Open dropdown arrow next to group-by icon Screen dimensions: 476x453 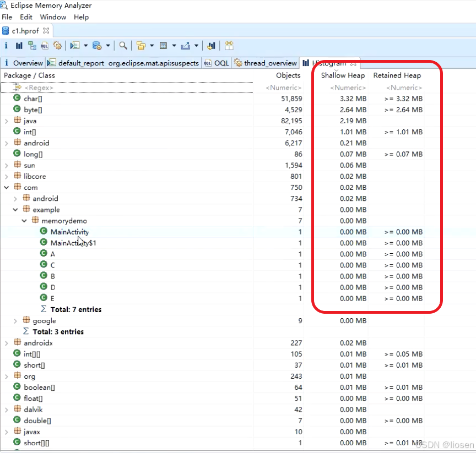152,46
